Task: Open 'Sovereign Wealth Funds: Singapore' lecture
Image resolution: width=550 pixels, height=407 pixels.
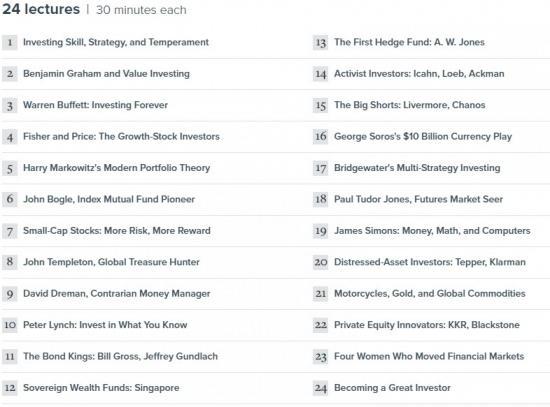Action: point(101,388)
